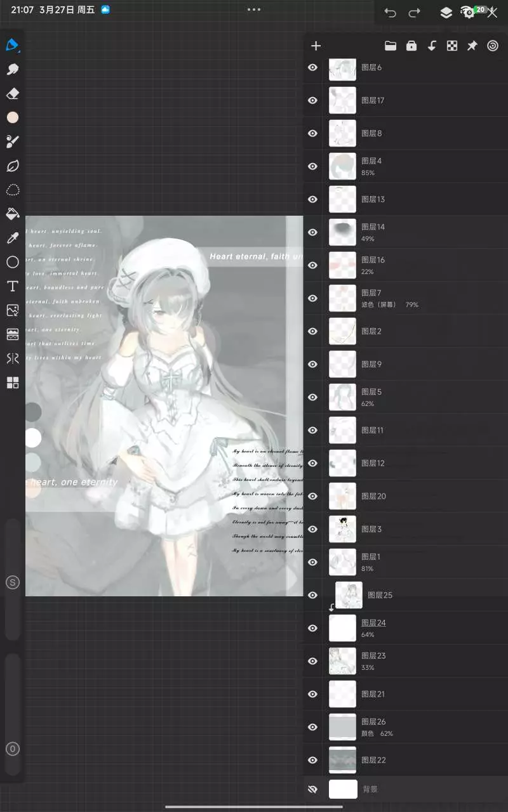Click the 62% opacity of 图层5
This screenshot has height=812, width=508.
pos(368,404)
